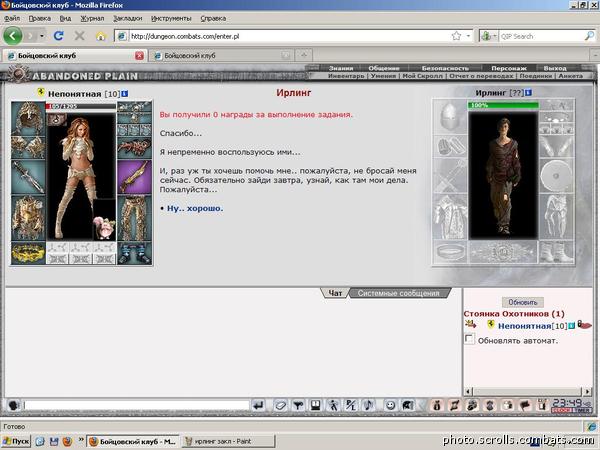
Task: Click the flag icon in bottom bar
Action: click(x=525, y=405)
